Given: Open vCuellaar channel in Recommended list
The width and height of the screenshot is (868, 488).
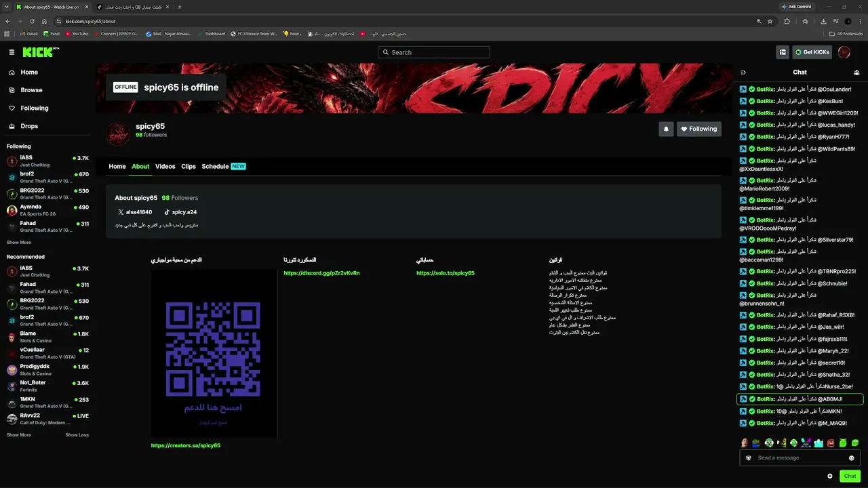Looking at the screenshot, I should [x=47, y=353].
